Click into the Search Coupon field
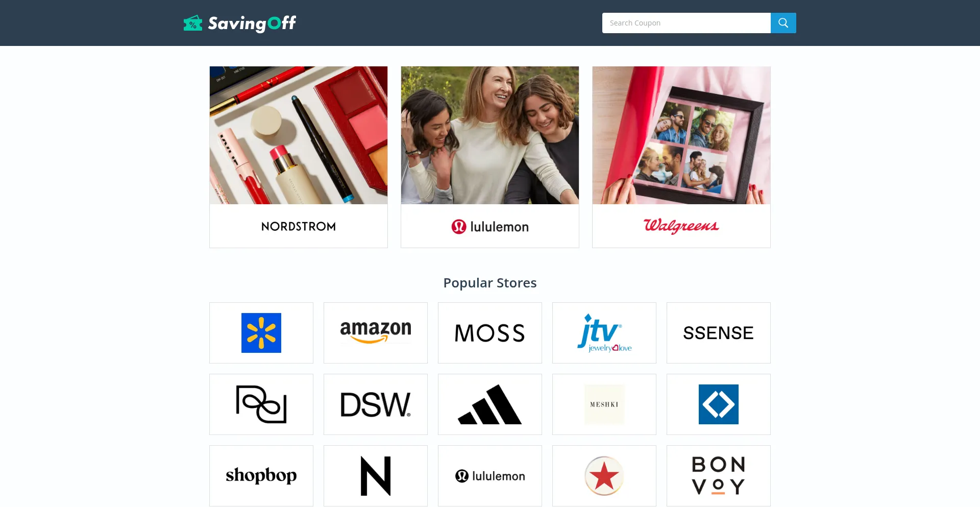This screenshot has height=507, width=980. tap(687, 23)
